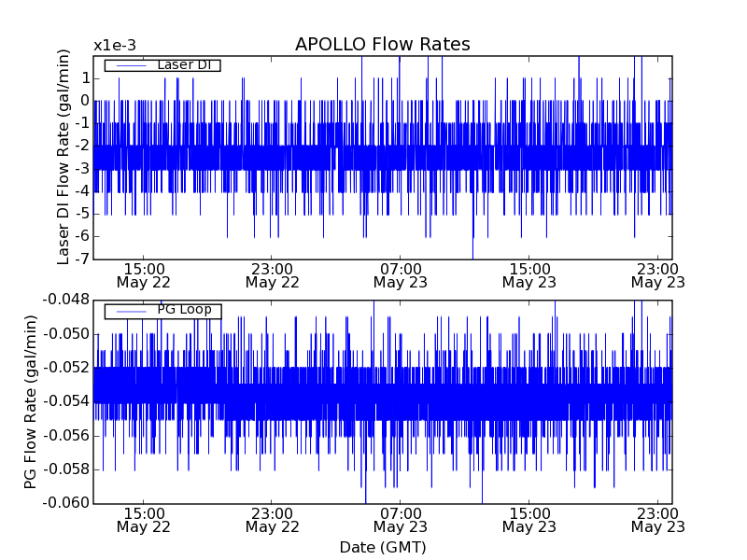Click the 23:00 May 22 tick under bottom plot
This screenshot has width=747, height=560.
point(272,520)
